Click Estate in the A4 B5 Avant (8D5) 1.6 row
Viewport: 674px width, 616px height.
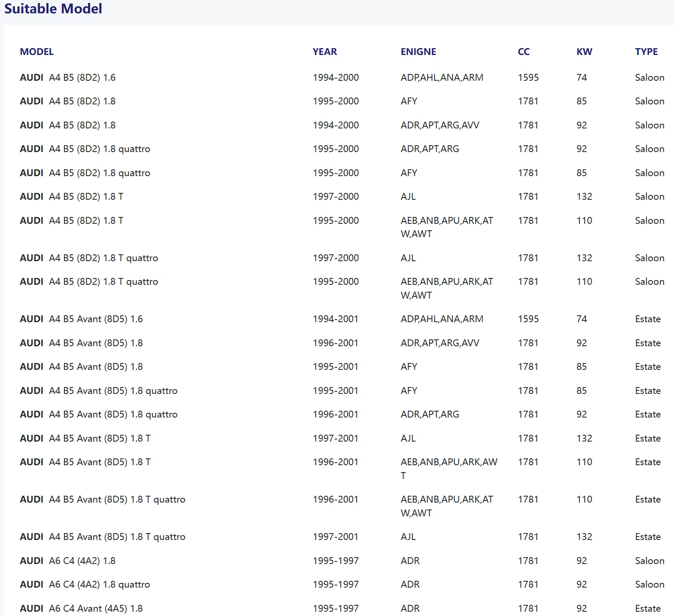click(x=648, y=319)
